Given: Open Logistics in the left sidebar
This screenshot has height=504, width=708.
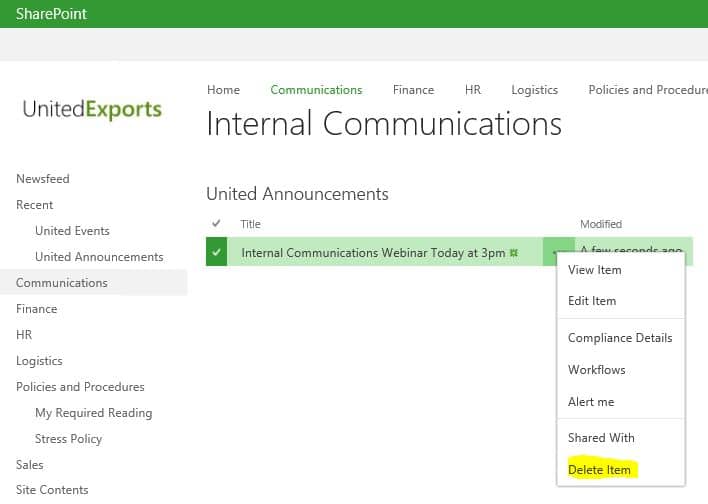Looking at the screenshot, I should 39,361.
